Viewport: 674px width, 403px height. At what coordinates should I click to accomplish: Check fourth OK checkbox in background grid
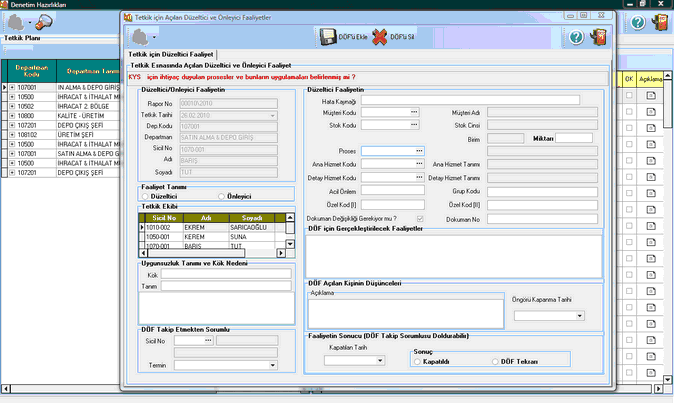pos(629,144)
